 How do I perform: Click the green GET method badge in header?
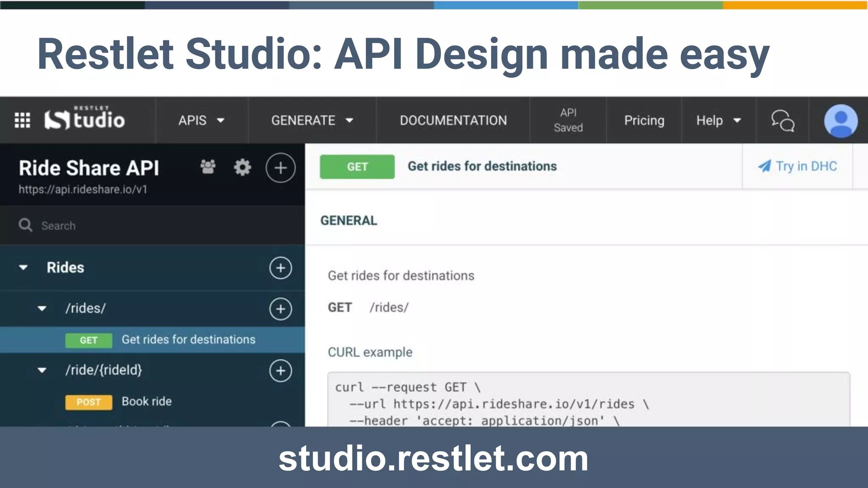[357, 166]
